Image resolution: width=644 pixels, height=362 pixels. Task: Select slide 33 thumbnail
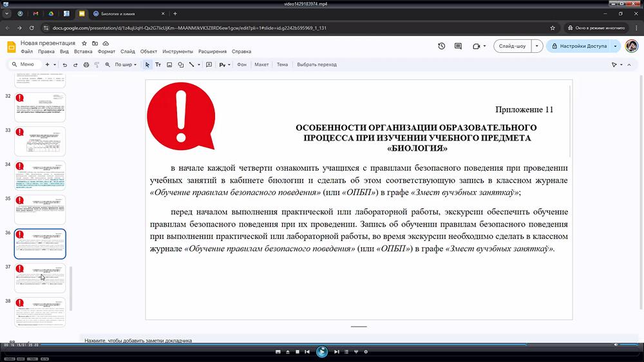(x=40, y=141)
